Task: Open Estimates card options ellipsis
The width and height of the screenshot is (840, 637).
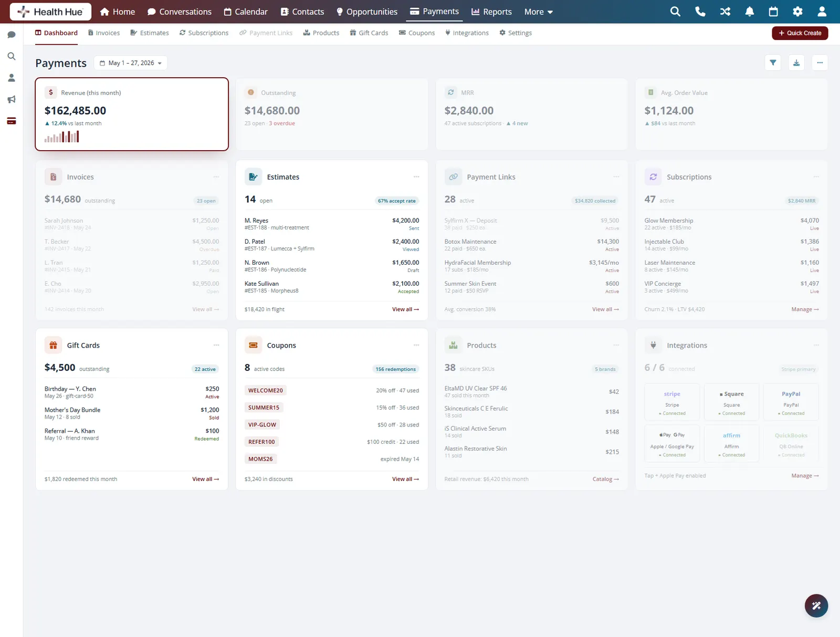Action: pos(416,177)
